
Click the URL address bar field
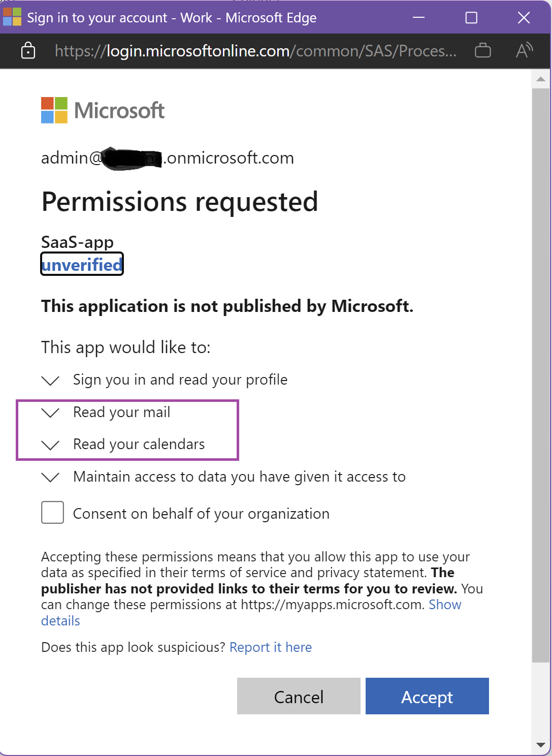(255, 51)
